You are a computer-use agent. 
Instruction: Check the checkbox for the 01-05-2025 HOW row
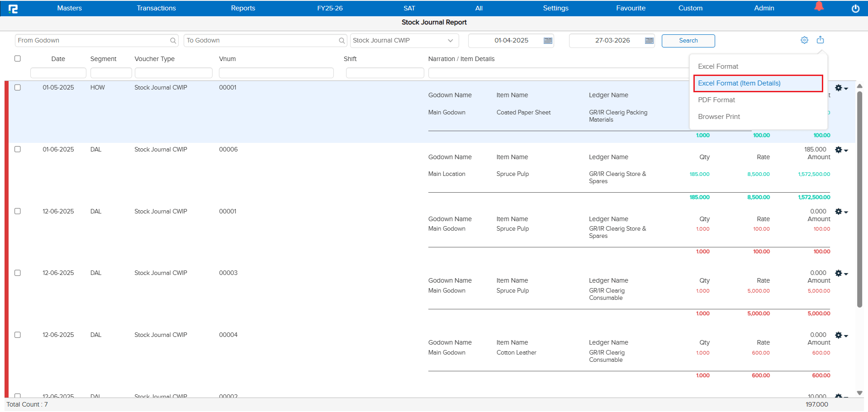18,88
